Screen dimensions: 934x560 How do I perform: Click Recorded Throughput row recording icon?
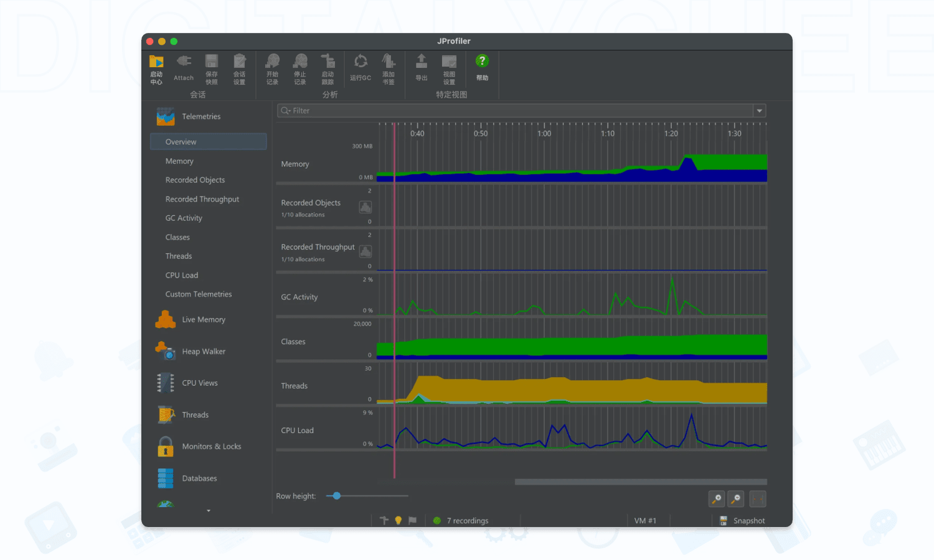366,251
